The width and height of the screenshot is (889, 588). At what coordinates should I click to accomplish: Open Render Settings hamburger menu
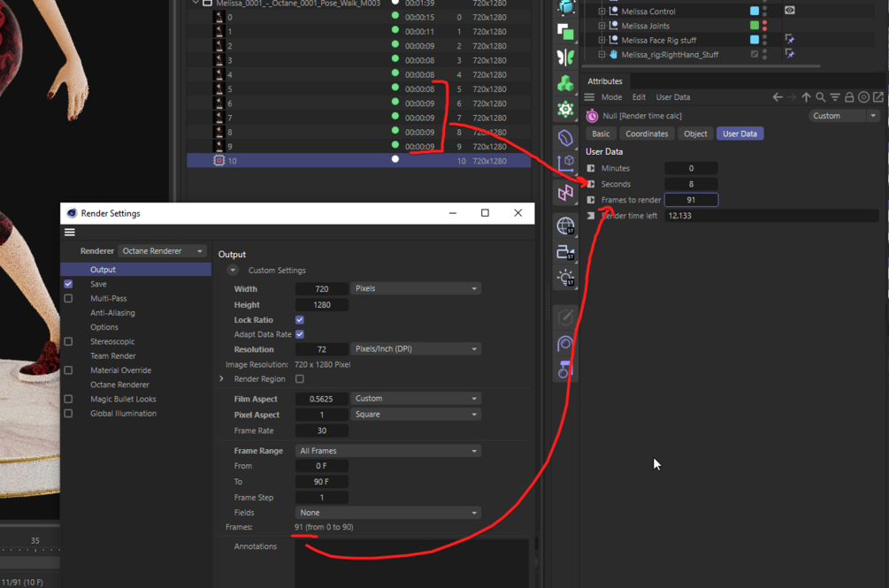pyautogui.click(x=70, y=233)
